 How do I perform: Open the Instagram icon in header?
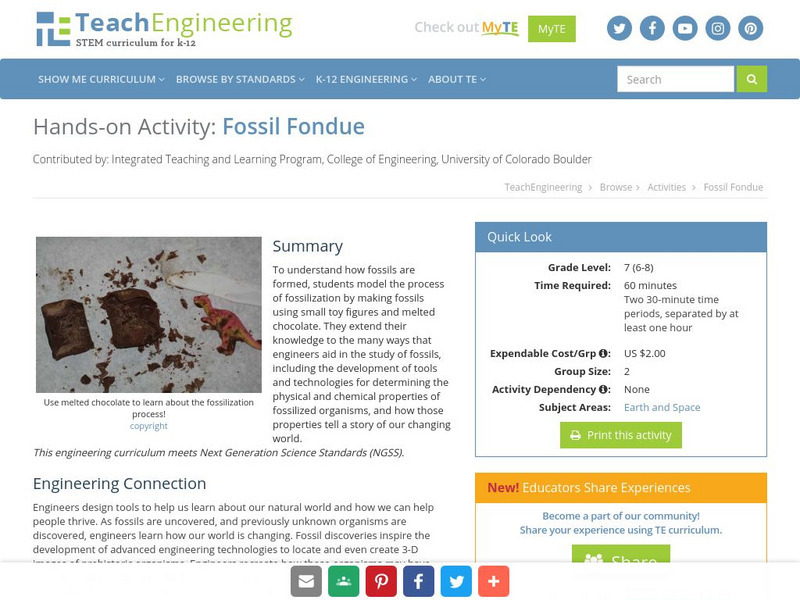(x=718, y=28)
